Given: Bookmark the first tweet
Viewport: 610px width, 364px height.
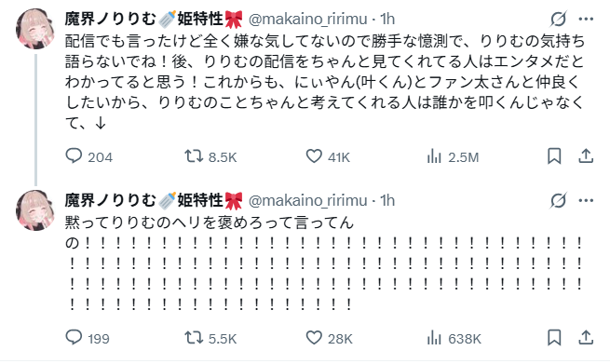Looking at the screenshot, I should (x=554, y=156).
